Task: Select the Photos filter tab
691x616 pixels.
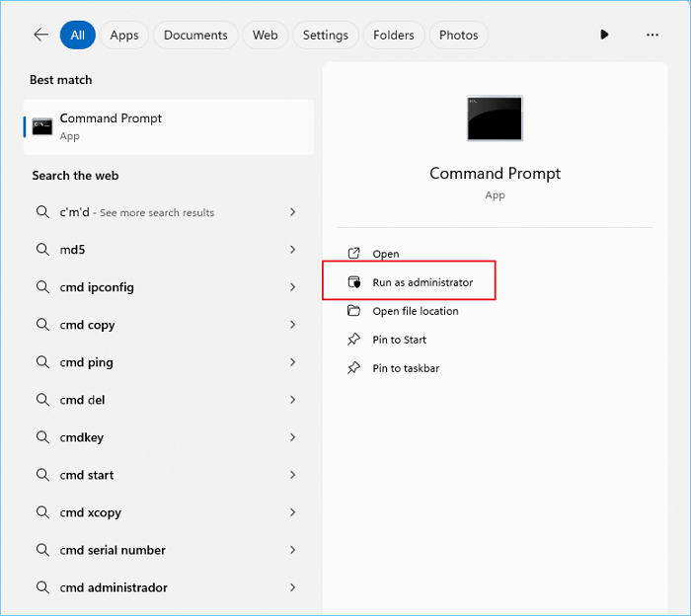Action: [458, 35]
